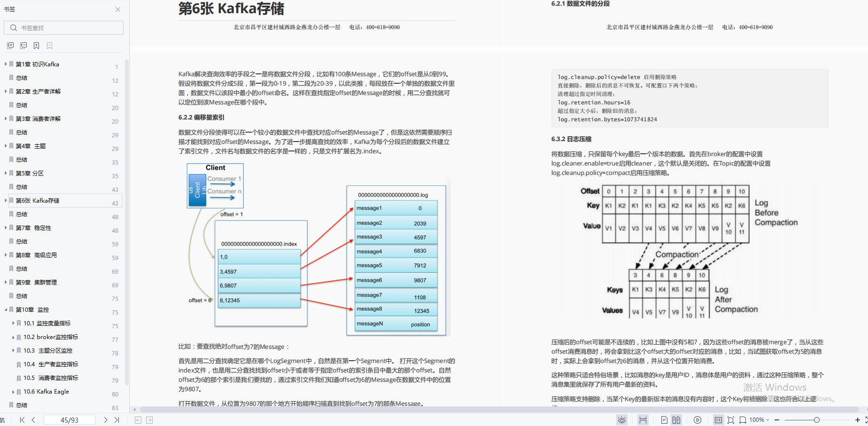This screenshot has width=868, height=426.
Task: Open the single page view icon
Action: pyautogui.click(x=664, y=420)
